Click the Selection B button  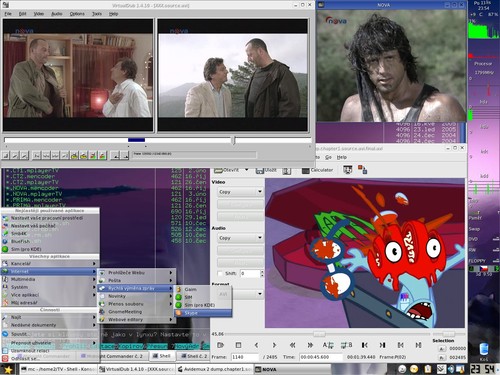[442, 357]
